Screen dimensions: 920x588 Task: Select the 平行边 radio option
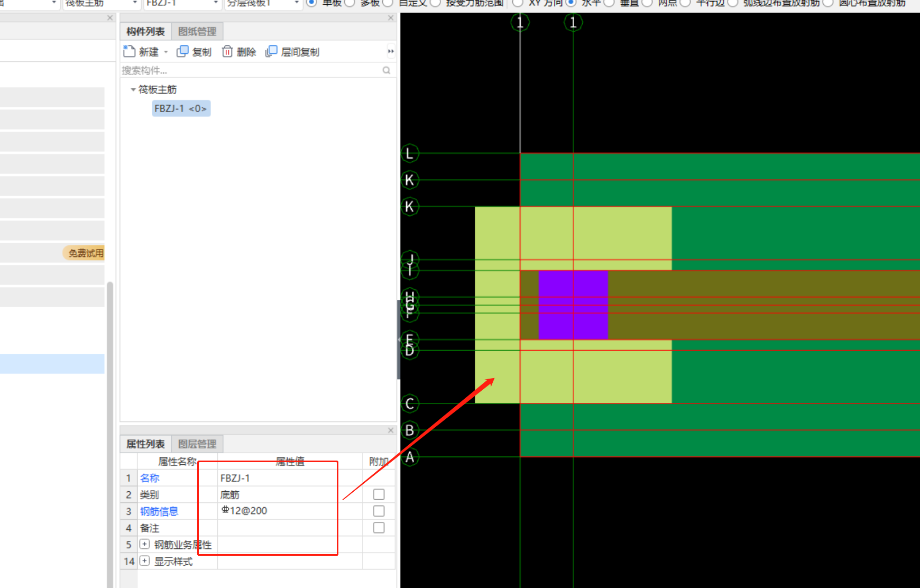pyautogui.click(x=685, y=3)
